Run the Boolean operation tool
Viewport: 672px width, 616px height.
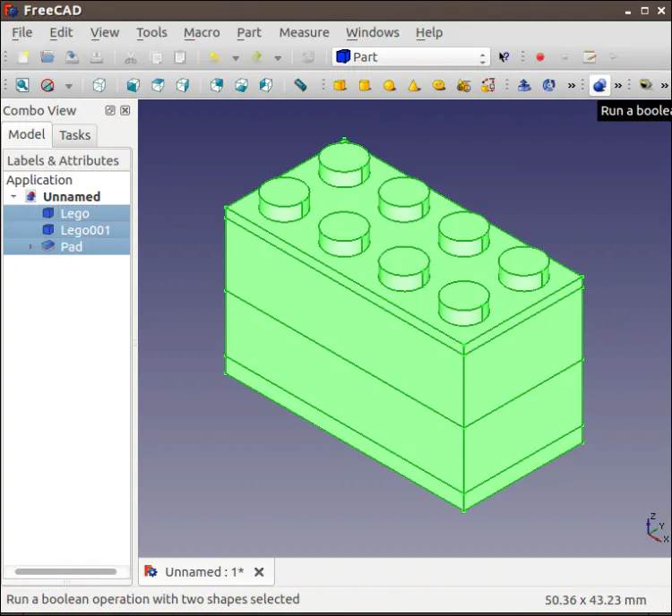coord(599,86)
